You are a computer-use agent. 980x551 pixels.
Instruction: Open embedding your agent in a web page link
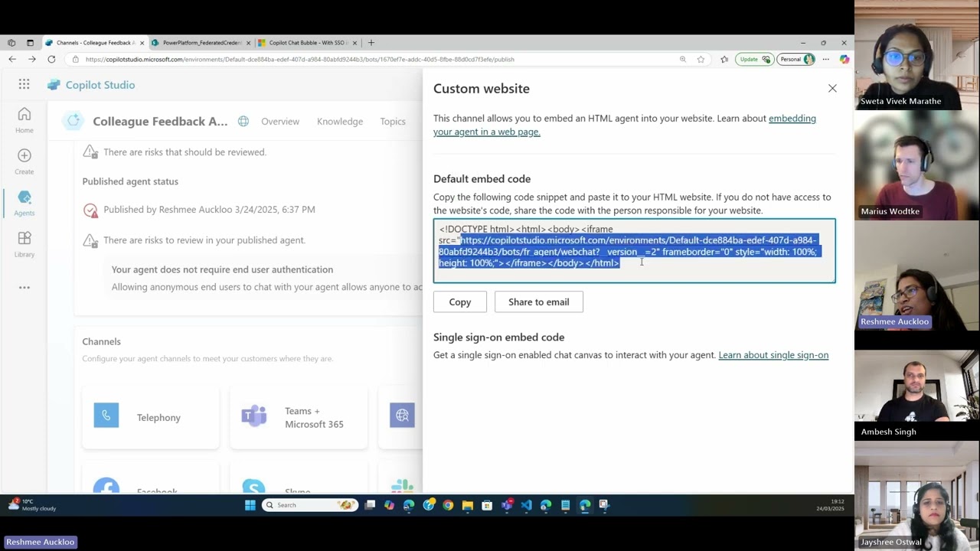click(624, 125)
